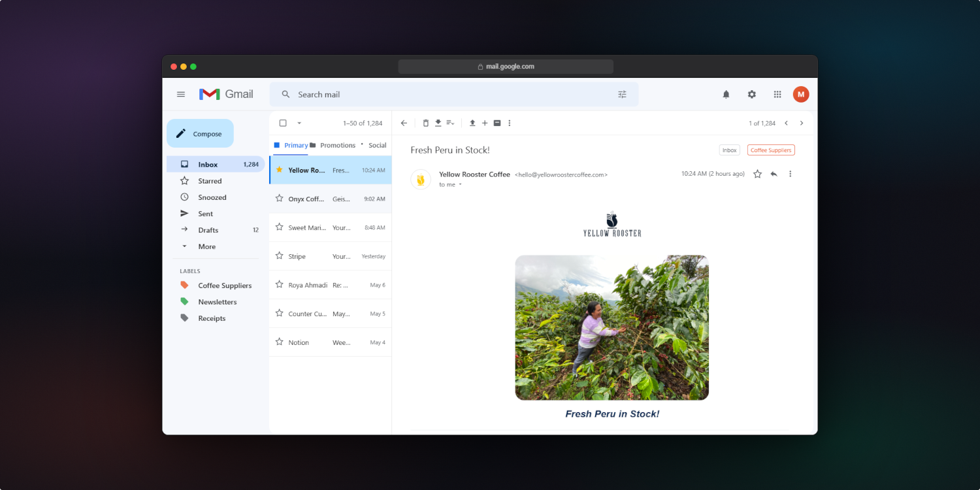Screen dimensions: 980x490
Task: Click the Inbox tag on the subject line
Action: [x=730, y=150]
